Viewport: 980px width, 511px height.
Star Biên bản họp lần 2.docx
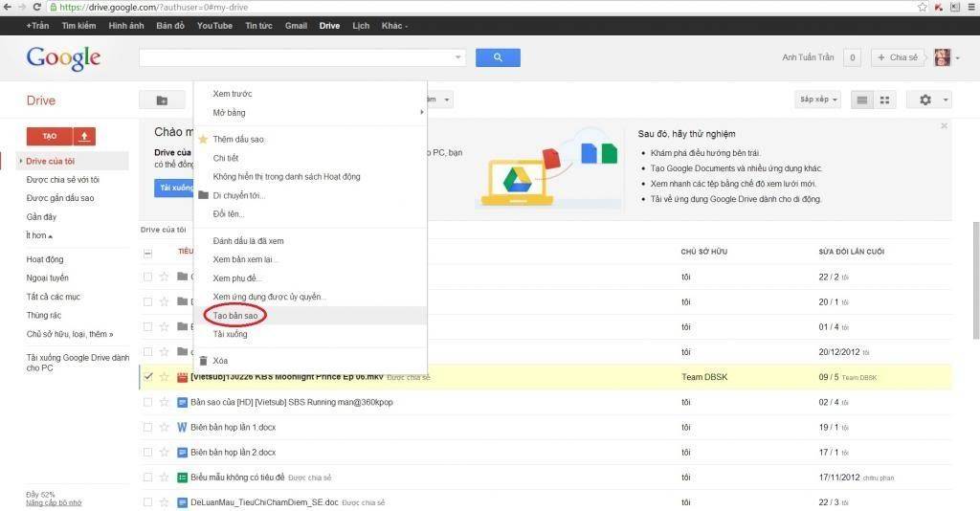point(165,453)
